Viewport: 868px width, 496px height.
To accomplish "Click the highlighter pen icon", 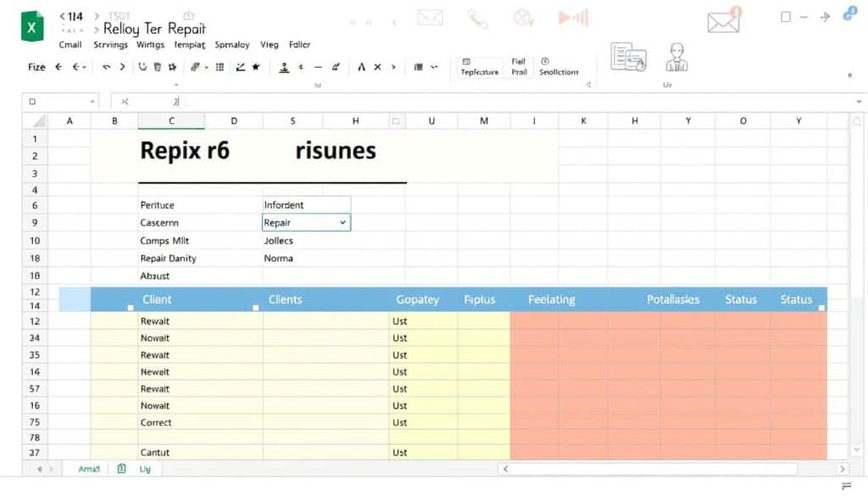I will (x=336, y=67).
